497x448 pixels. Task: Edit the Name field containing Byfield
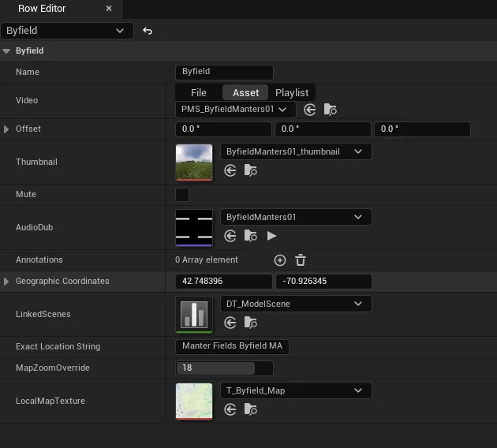click(224, 73)
